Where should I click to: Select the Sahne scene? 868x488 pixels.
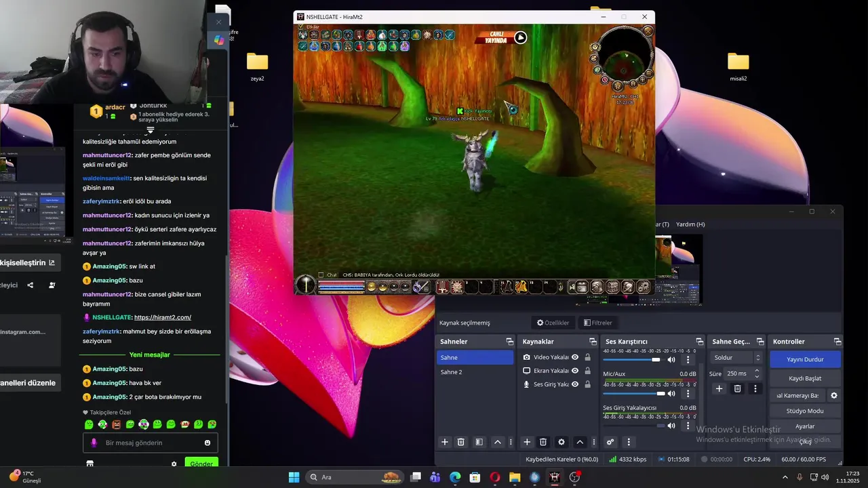point(475,357)
